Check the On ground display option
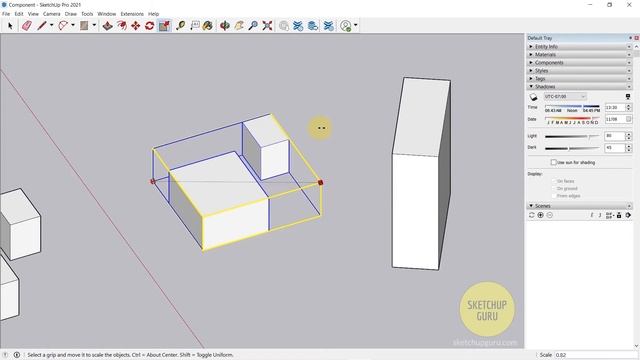The width and height of the screenshot is (640, 360). 554,188
